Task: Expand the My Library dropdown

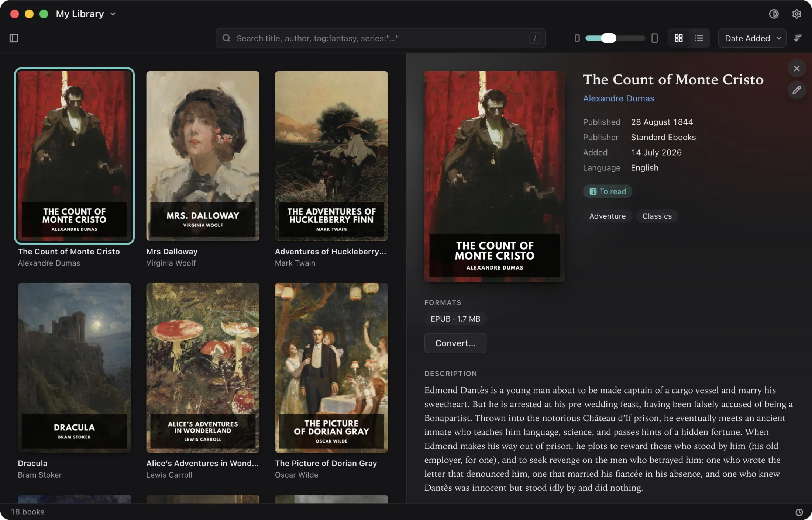Action: (x=86, y=14)
